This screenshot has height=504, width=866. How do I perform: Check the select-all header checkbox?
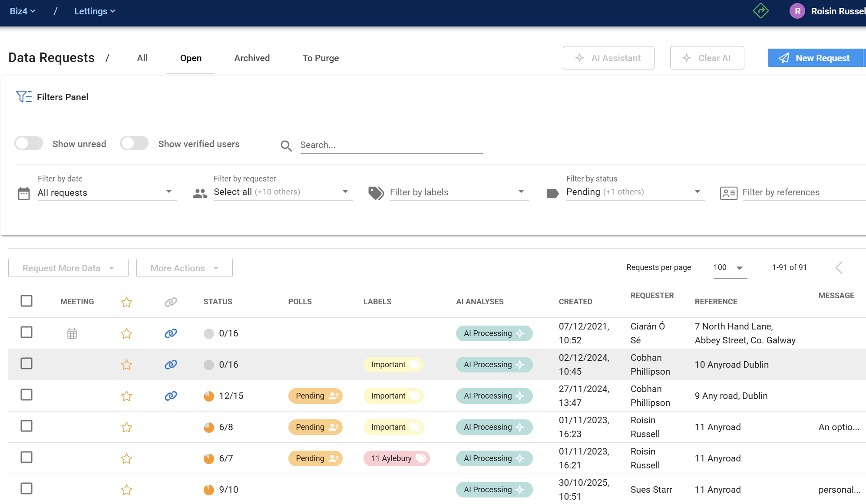[x=26, y=301]
